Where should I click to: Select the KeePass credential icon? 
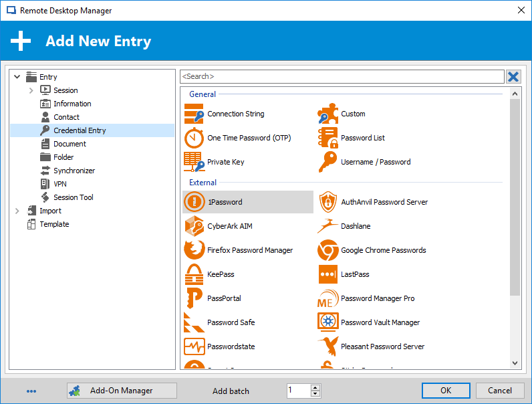194,274
